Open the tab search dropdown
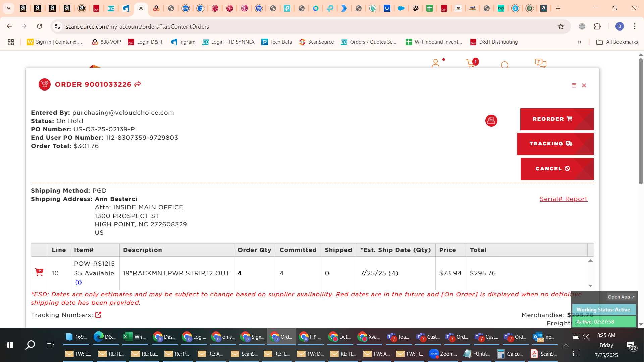 pos(8,8)
